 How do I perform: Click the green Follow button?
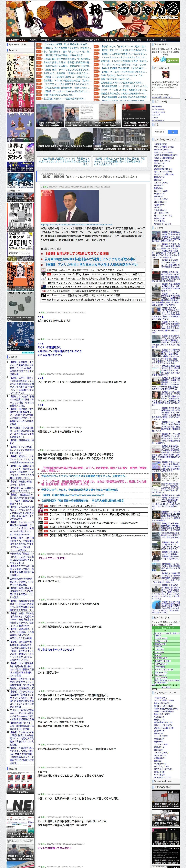173,60
